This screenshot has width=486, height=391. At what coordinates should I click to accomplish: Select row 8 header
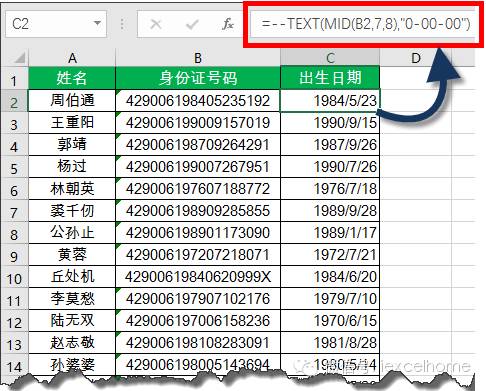[14, 233]
